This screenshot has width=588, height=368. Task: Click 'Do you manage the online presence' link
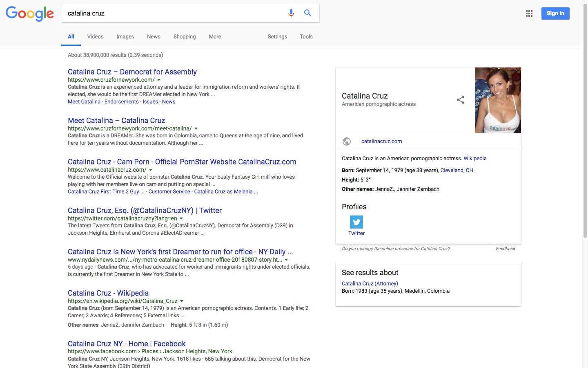coord(396,249)
